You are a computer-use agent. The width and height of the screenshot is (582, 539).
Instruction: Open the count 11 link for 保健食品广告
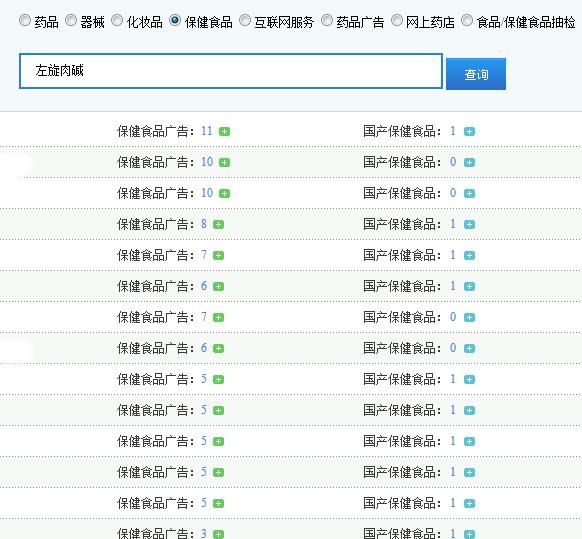tap(206, 131)
